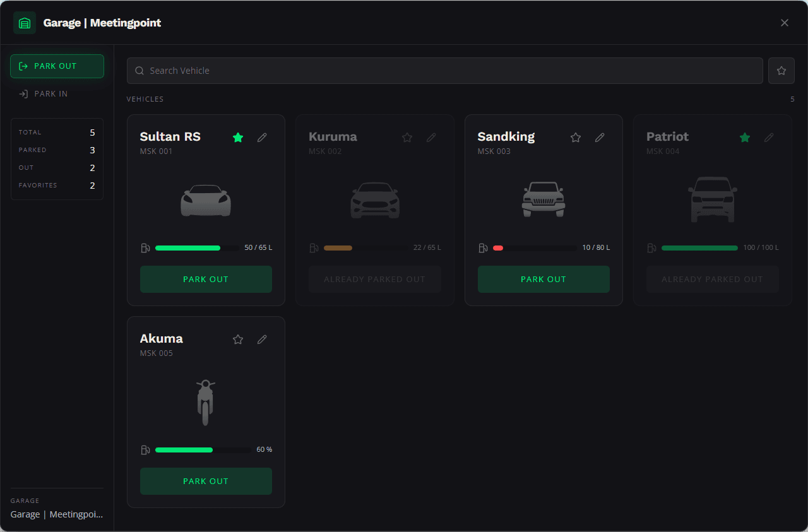Click fuel pump icon on Sandking
Image resolution: width=808 pixels, height=532 pixels.
(483, 248)
